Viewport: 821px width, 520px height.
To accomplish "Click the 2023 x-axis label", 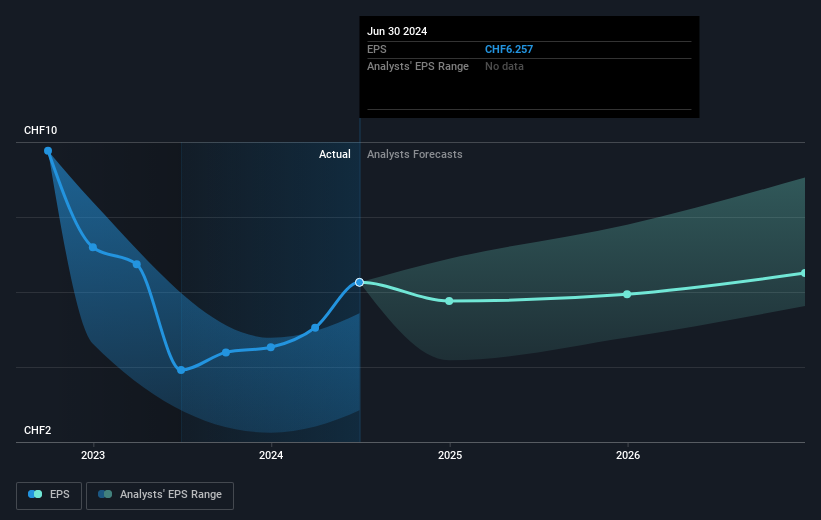I will [x=93, y=456].
